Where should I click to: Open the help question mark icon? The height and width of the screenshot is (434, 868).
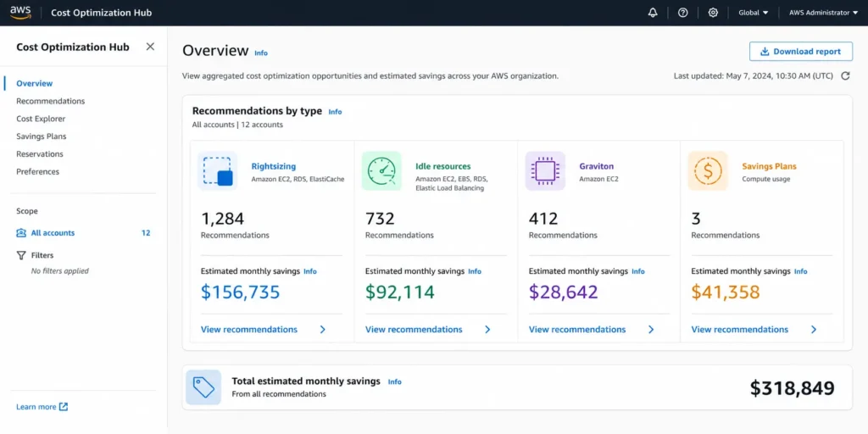pos(683,13)
